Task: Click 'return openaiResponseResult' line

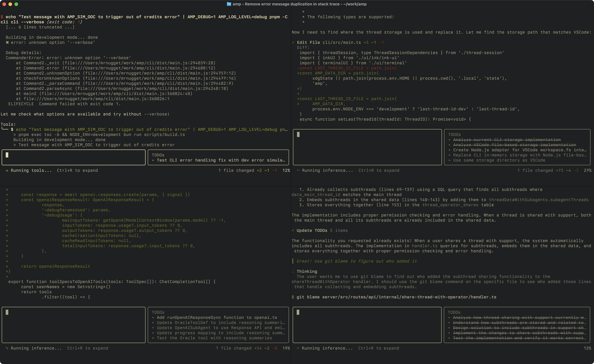Action: [x=55, y=266]
